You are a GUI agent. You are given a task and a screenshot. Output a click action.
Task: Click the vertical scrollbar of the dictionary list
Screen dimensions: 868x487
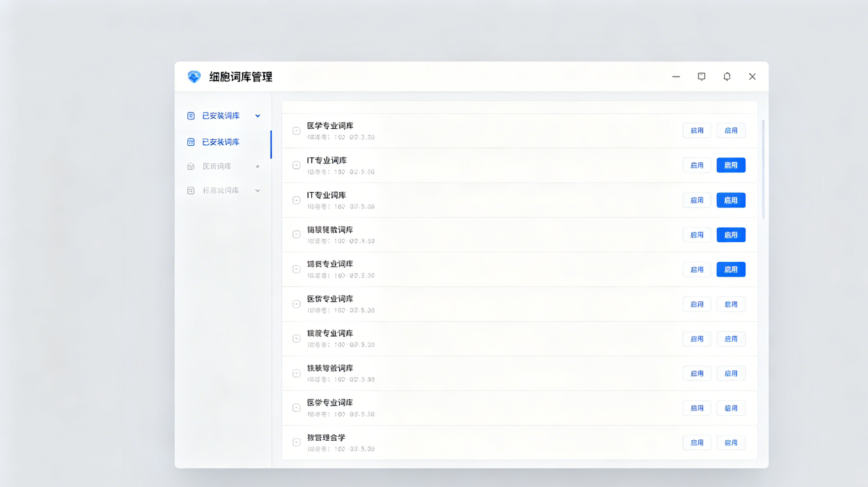(x=764, y=170)
